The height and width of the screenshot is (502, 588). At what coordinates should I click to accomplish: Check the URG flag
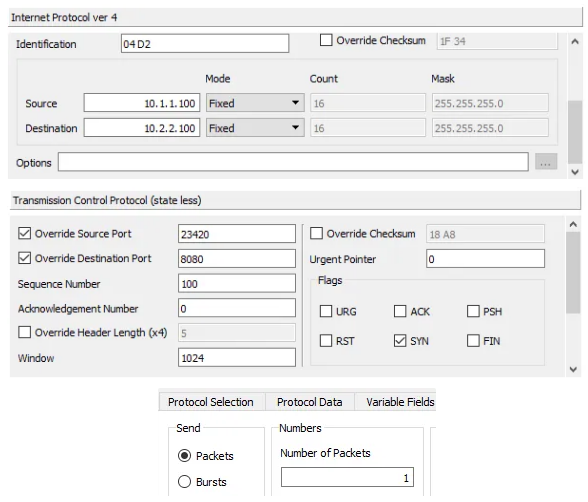click(x=326, y=311)
